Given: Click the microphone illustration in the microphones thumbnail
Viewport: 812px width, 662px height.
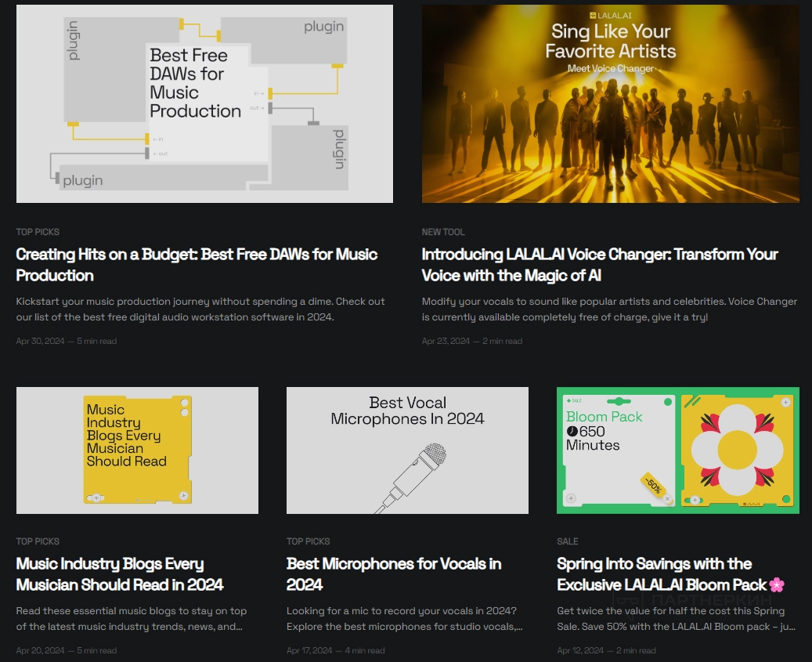Looking at the screenshot, I should [410, 478].
